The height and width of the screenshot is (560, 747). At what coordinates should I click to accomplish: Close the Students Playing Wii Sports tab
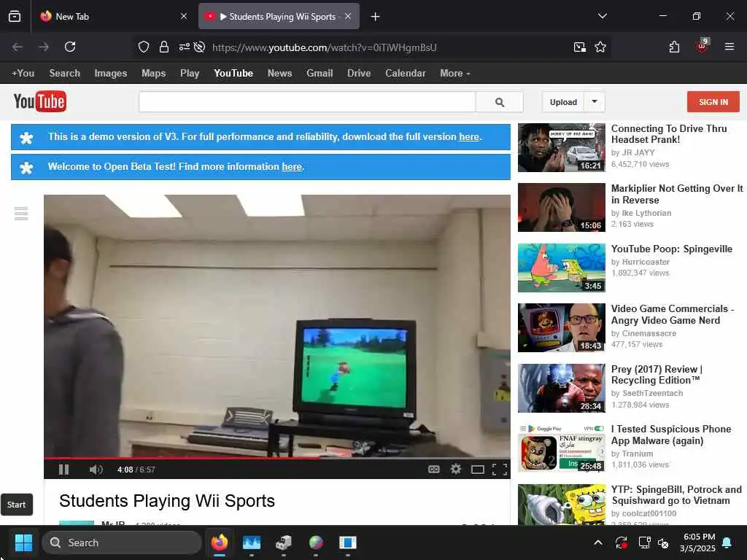[348, 16]
